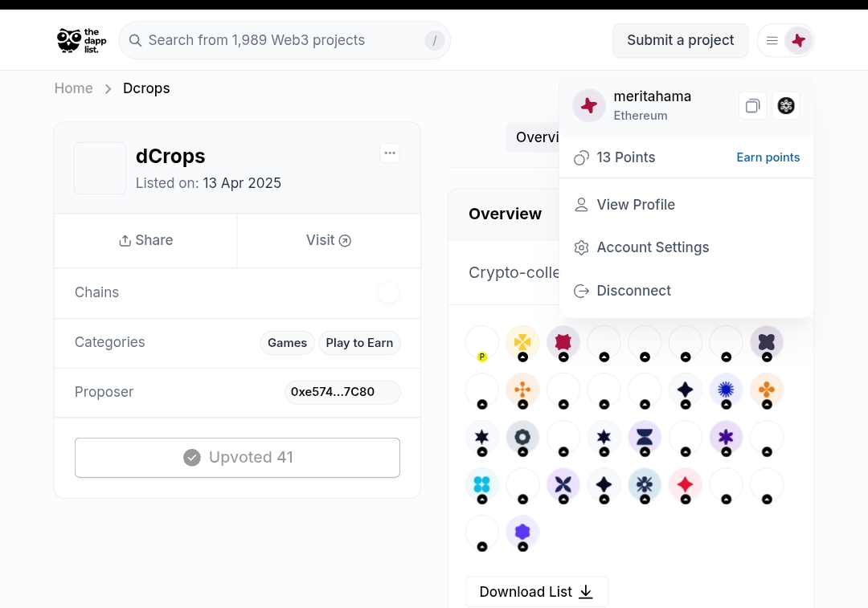868x608 pixels.
Task: Open dCrops more options ellipsis
Action: (390, 153)
